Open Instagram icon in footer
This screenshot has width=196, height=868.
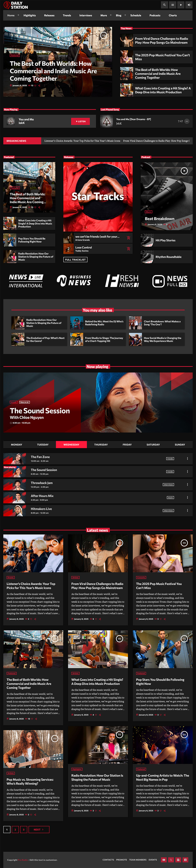[178, 860]
